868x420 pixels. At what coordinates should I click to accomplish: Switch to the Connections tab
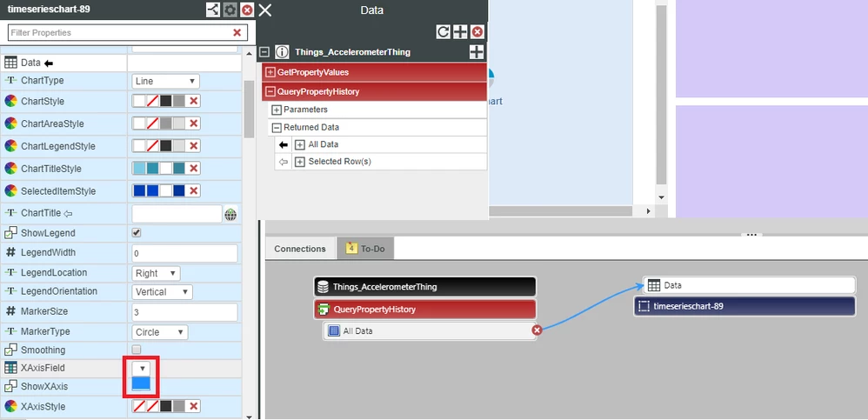pos(300,249)
